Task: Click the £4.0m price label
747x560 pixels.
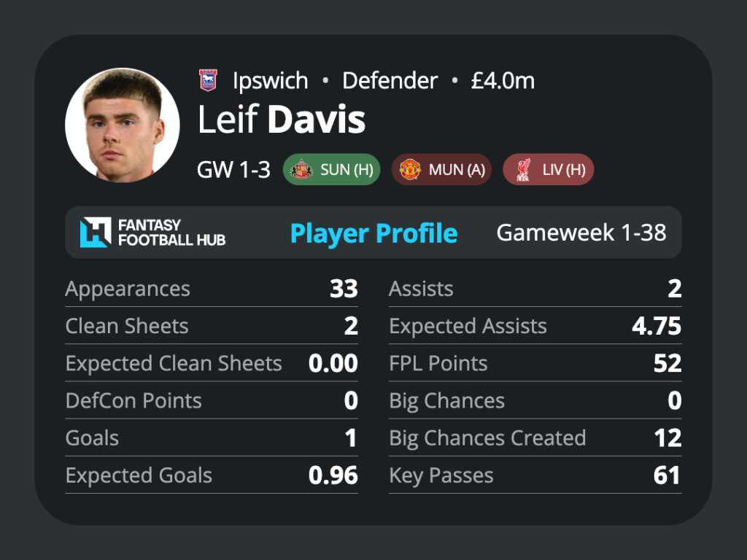Action: [503, 80]
